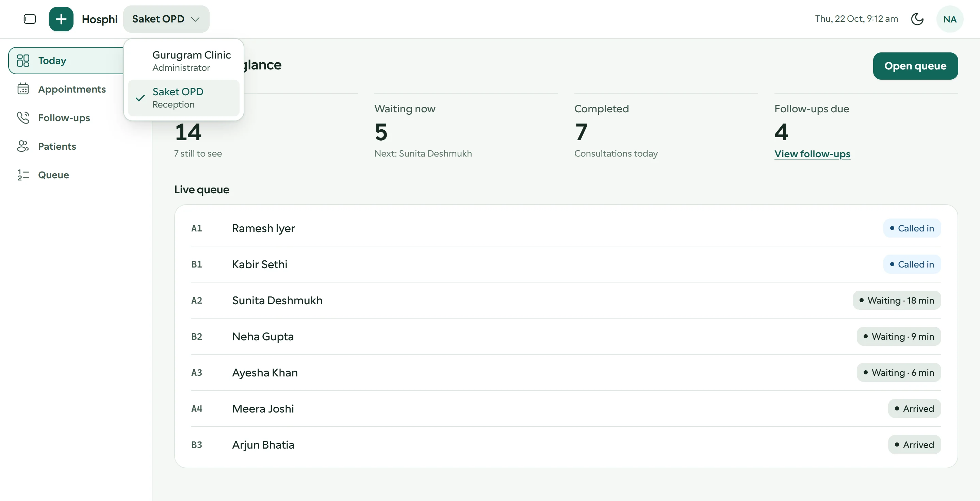Click the Live queue heading
This screenshot has width=980, height=501.
202,190
